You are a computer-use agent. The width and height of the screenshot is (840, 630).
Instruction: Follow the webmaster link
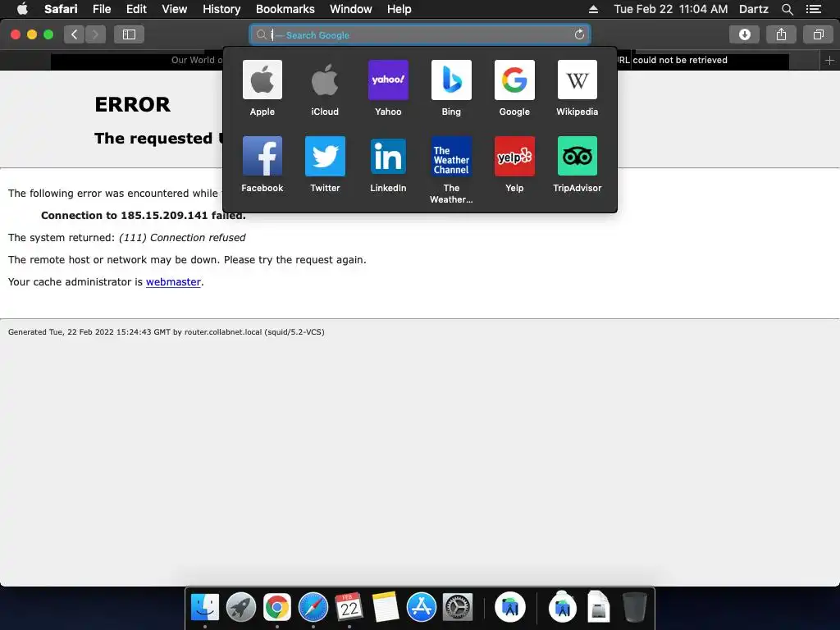[x=173, y=282]
